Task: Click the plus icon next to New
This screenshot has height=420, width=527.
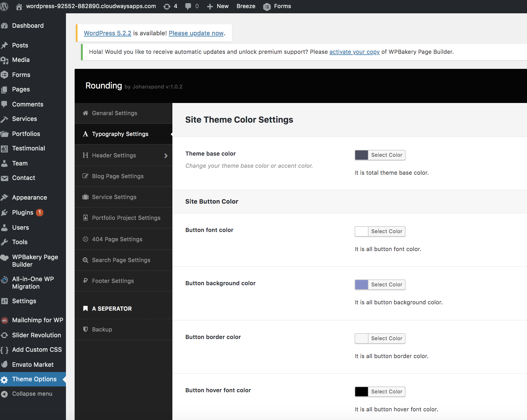Action: point(210,6)
